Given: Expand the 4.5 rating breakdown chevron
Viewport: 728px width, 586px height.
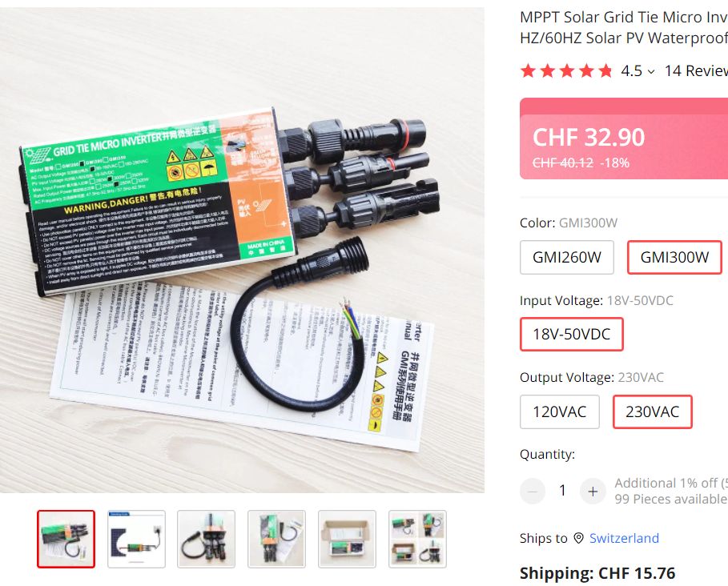Looking at the screenshot, I should (651, 71).
